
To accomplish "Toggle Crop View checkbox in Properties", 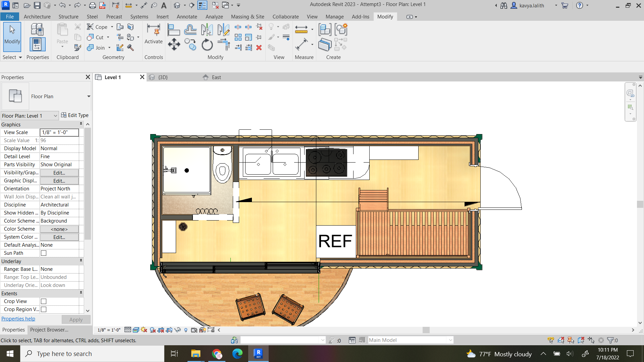I will click(x=43, y=301).
